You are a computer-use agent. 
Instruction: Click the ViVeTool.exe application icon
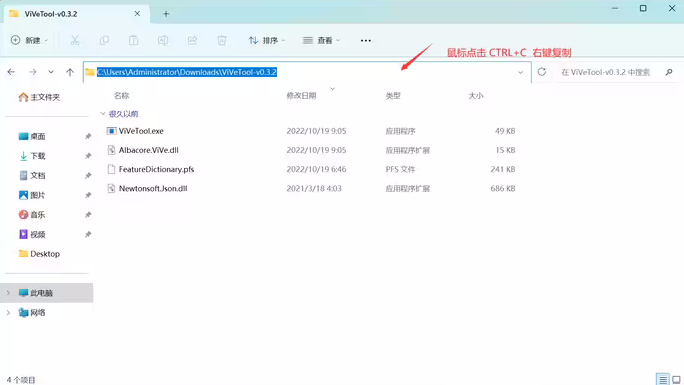click(111, 131)
